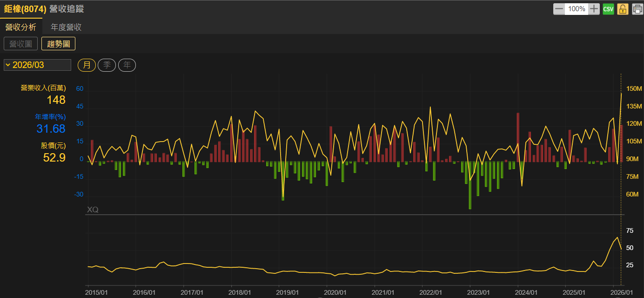
Task: Switch to the 年度營收 tab
Action: (x=66, y=27)
